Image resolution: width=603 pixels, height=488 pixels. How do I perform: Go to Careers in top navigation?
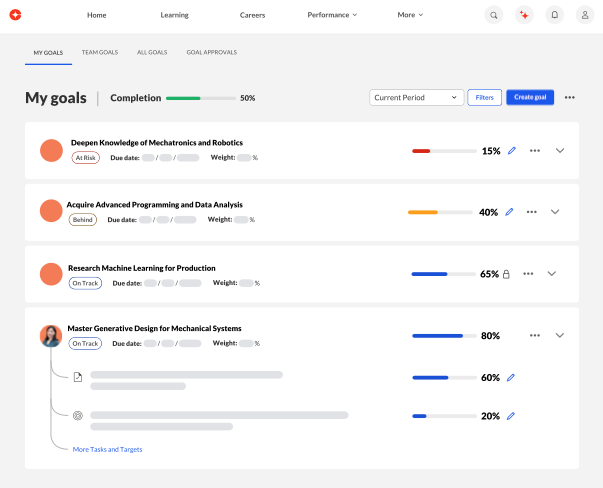(x=252, y=15)
